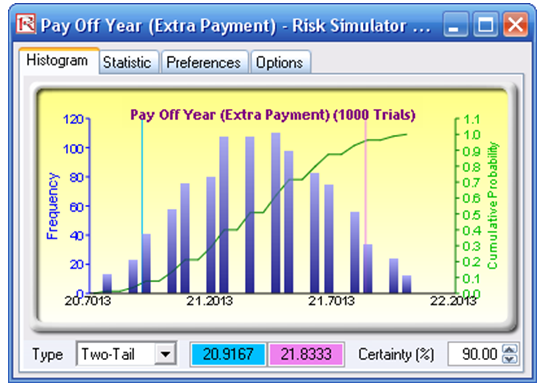
Task: Maximize the Risk Simulator forecast window
Action: click(485, 24)
